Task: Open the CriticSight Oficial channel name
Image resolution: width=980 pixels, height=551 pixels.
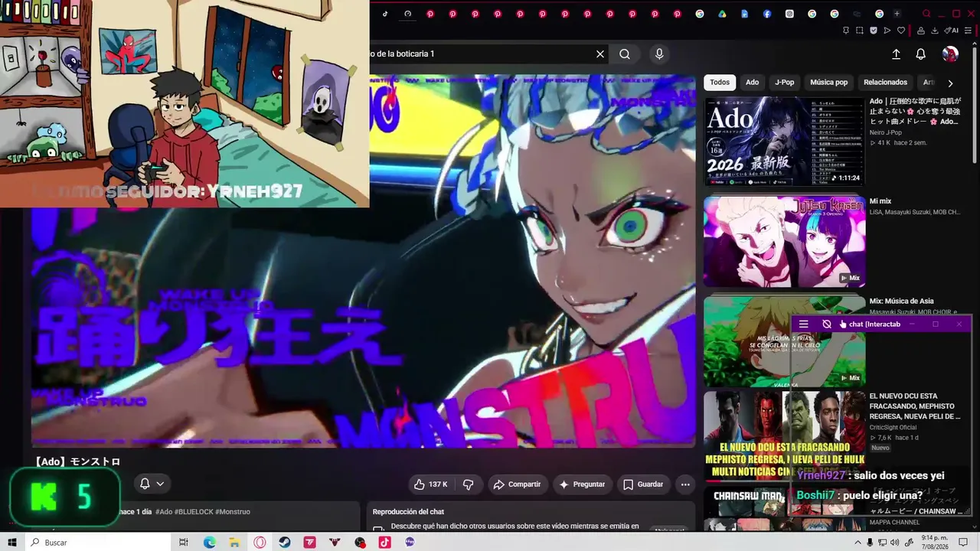Action: tap(893, 427)
